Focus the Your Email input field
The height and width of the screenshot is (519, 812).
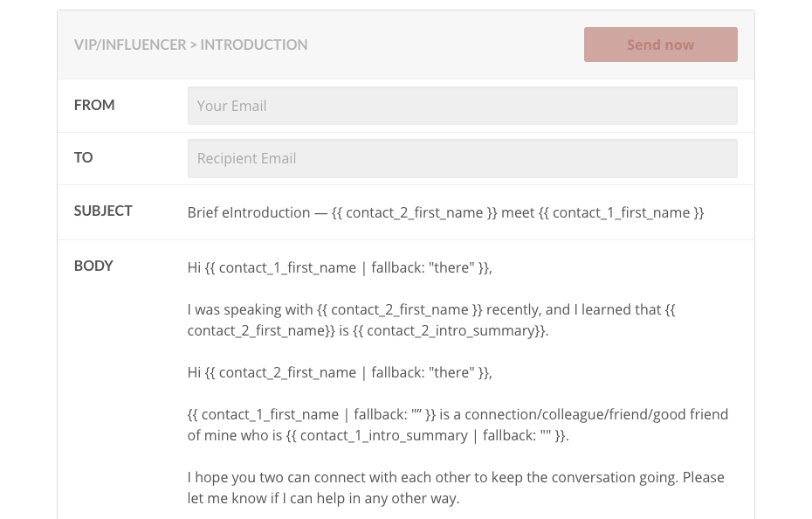(462, 106)
